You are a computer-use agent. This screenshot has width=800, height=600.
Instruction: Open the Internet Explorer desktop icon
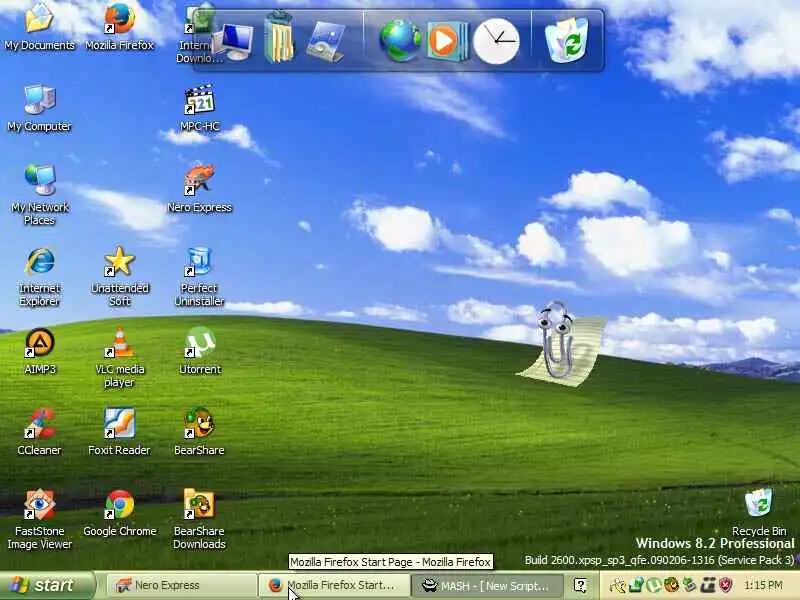click(39, 277)
